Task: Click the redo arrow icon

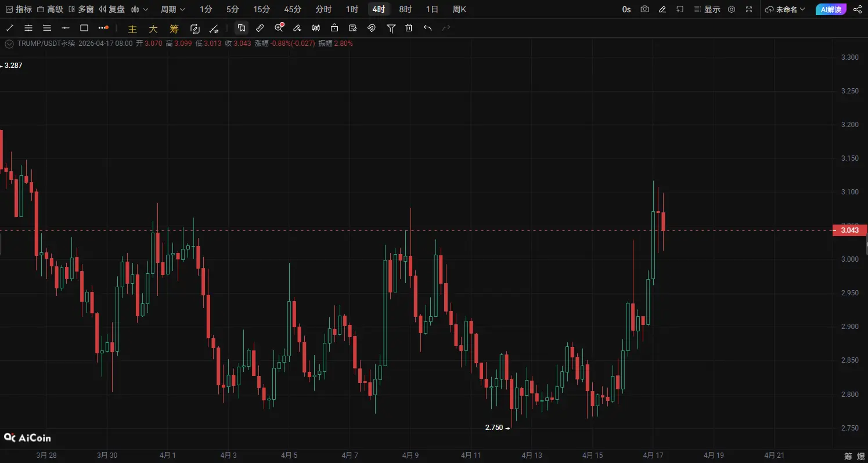Action: [446, 28]
